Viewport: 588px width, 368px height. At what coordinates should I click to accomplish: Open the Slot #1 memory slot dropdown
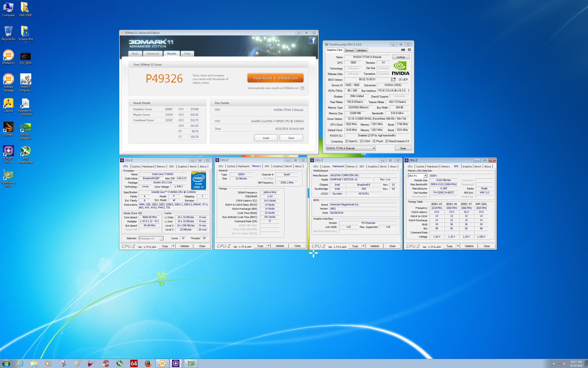tap(425, 175)
